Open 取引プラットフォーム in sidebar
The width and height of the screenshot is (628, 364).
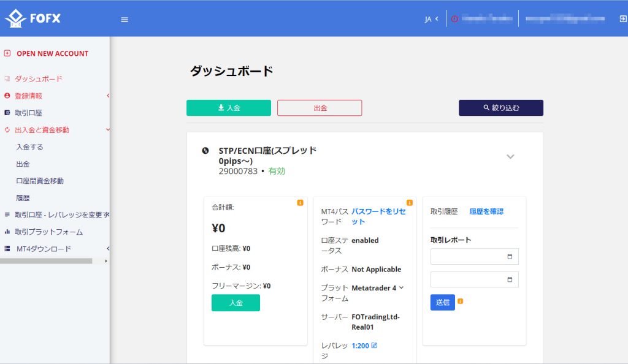(49, 232)
